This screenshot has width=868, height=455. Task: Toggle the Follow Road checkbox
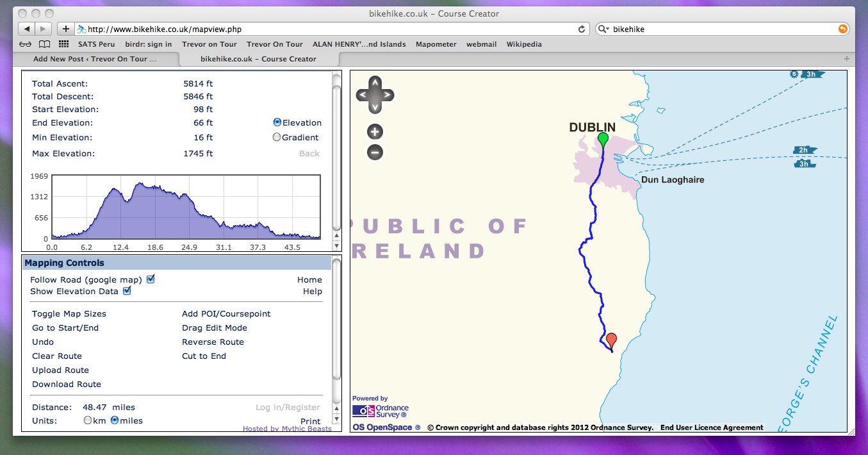151,279
